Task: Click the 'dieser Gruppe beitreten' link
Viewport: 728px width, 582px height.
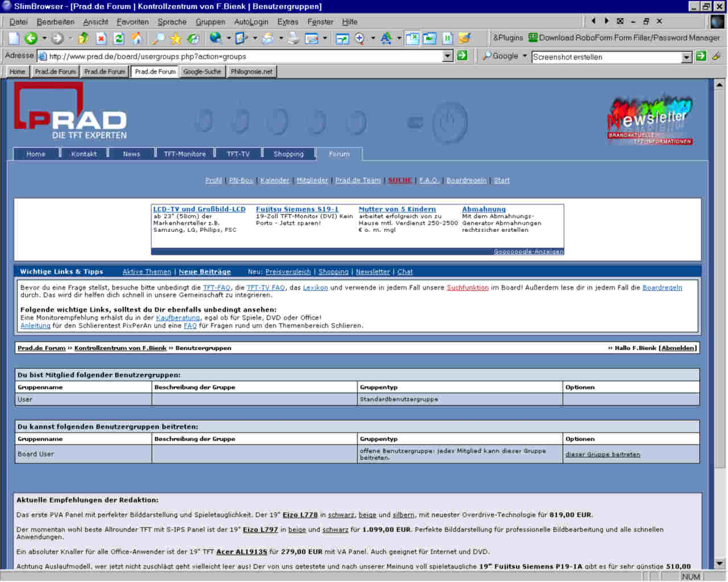Action: point(602,454)
